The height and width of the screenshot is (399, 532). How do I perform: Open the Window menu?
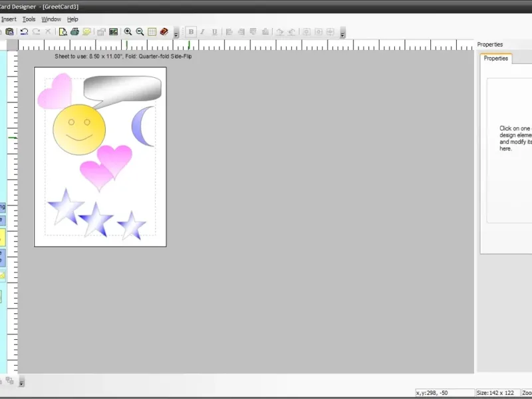pos(51,19)
